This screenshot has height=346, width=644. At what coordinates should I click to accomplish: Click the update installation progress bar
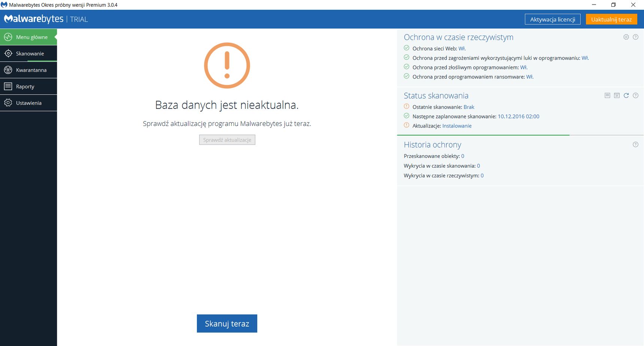(x=520, y=135)
